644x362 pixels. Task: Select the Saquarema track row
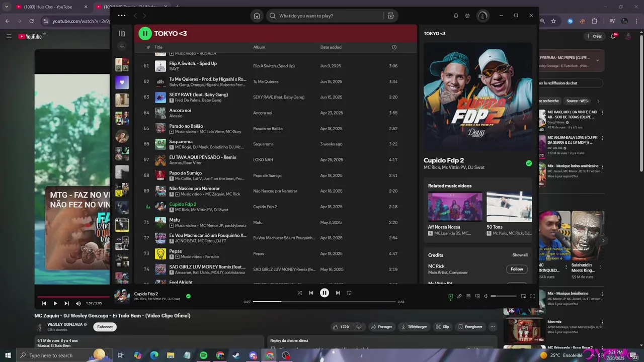tap(276, 144)
